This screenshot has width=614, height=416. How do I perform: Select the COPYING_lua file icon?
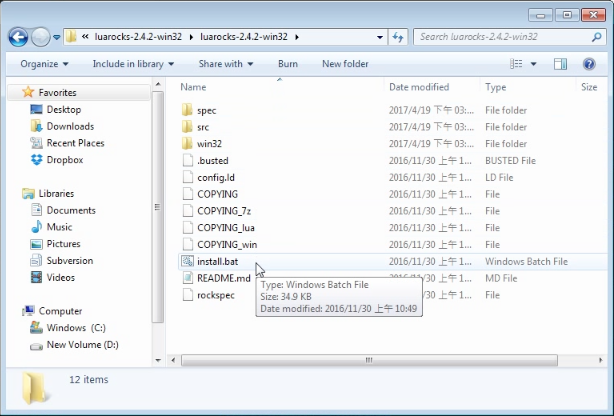click(188, 228)
